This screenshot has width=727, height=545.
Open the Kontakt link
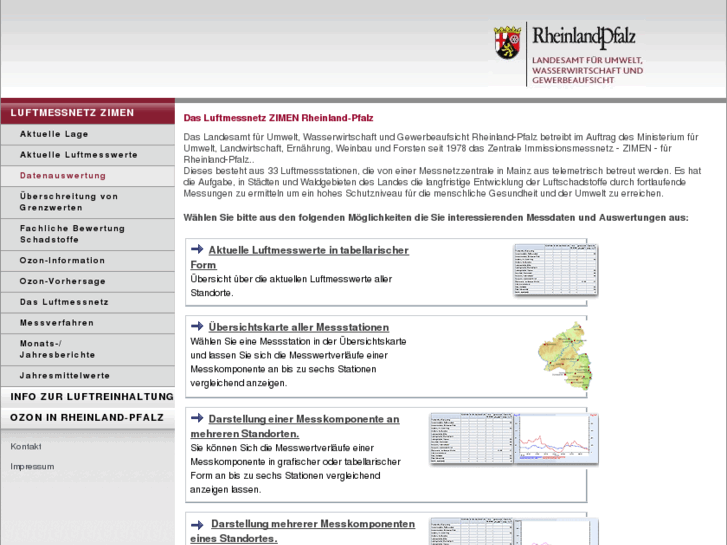pyautogui.click(x=26, y=446)
